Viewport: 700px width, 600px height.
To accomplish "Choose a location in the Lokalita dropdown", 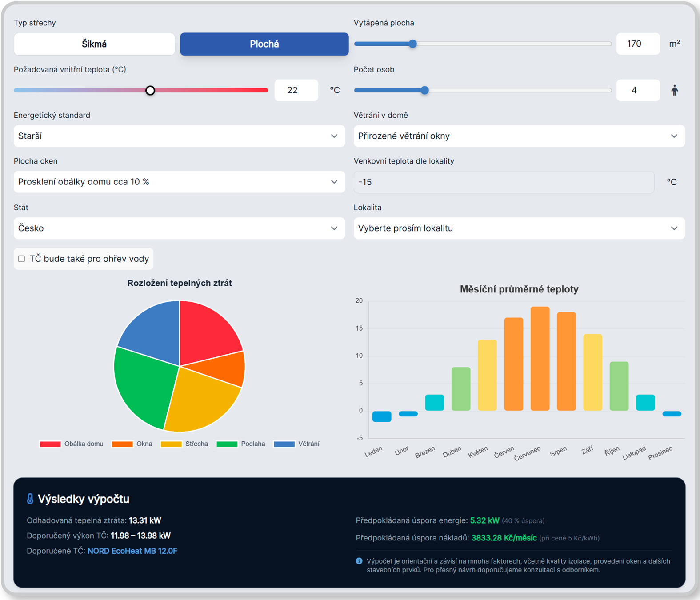I will [x=519, y=228].
